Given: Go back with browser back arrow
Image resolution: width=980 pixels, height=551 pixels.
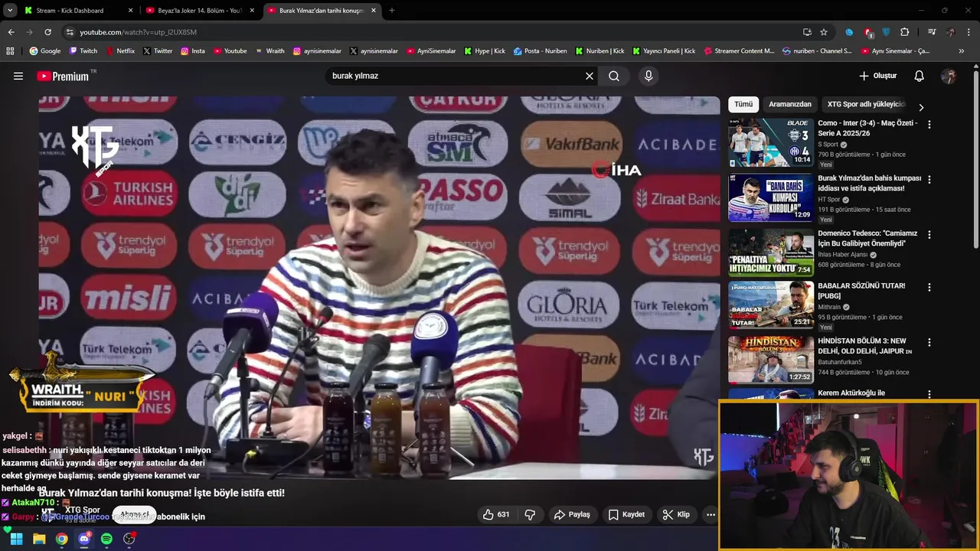Looking at the screenshot, I should click(11, 32).
